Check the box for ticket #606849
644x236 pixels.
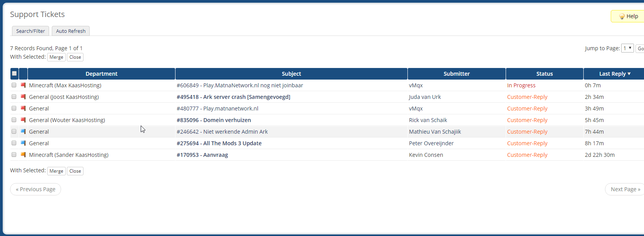point(14,85)
